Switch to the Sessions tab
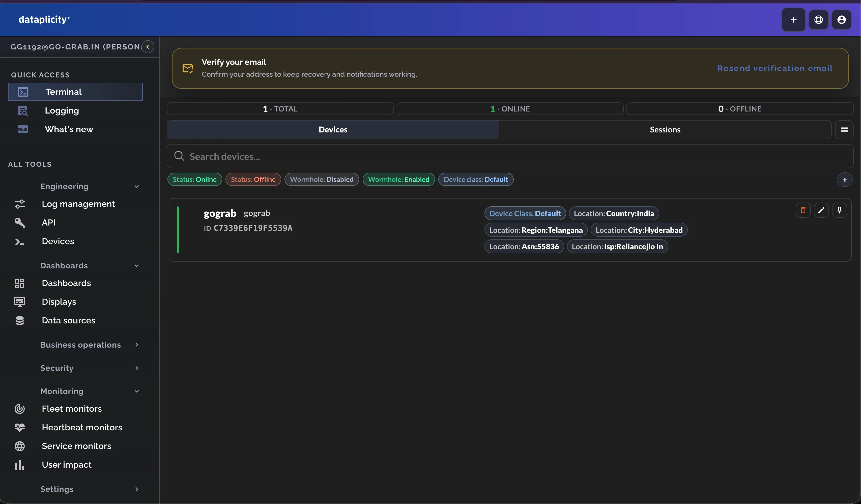The image size is (861, 504). pyautogui.click(x=665, y=129)
